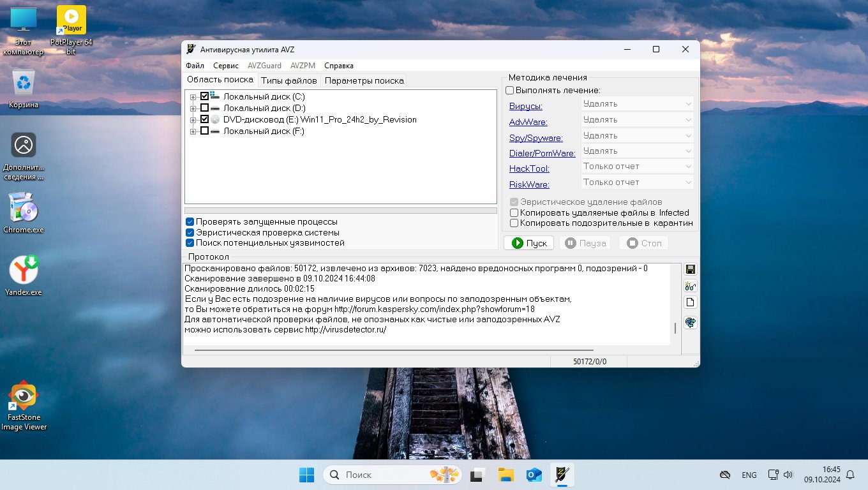The height and width of the screenshot is (490, 868).
Task: Enable the Выполнять лечение checkbox
Action: 510,91
